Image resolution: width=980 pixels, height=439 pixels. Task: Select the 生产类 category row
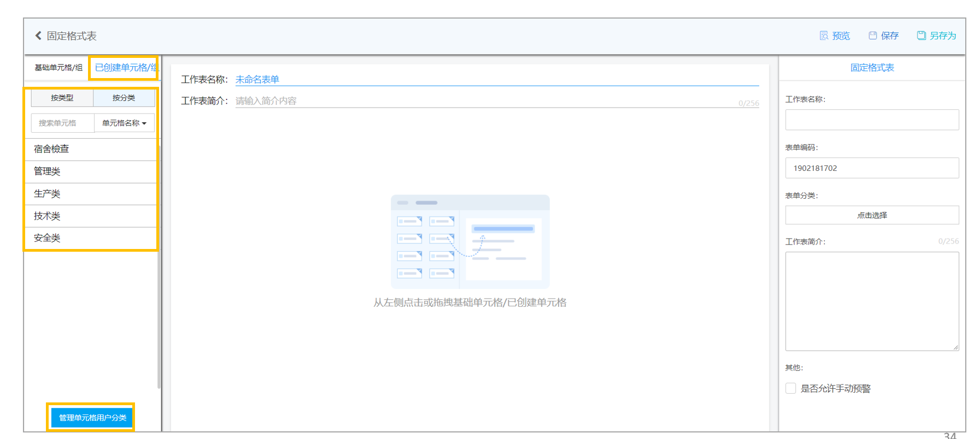[x=91, y=194]
